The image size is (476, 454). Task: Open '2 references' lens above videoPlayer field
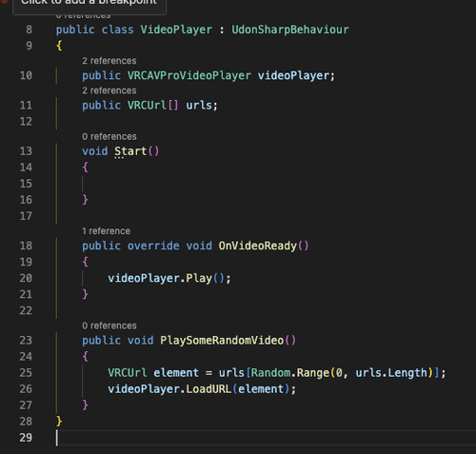[109, 61]
